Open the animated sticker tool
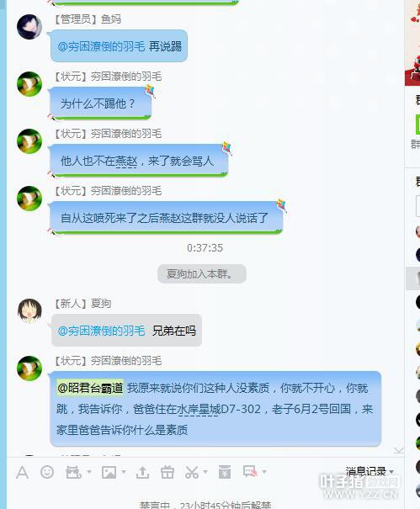Viewport: 420px width, 509px height. (x=73, y=472)
